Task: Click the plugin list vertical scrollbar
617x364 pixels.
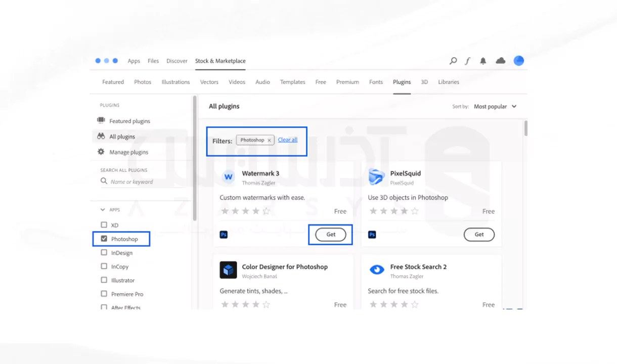Action: (x=525, y=128)
